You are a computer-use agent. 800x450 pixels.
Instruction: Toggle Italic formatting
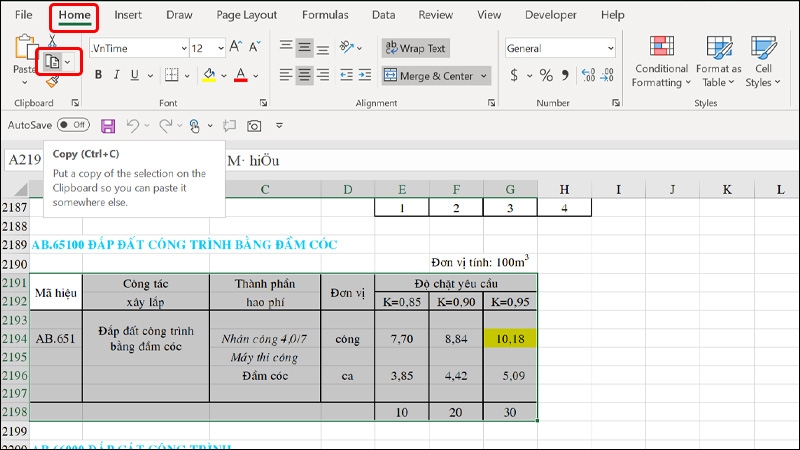click(116, 75)
